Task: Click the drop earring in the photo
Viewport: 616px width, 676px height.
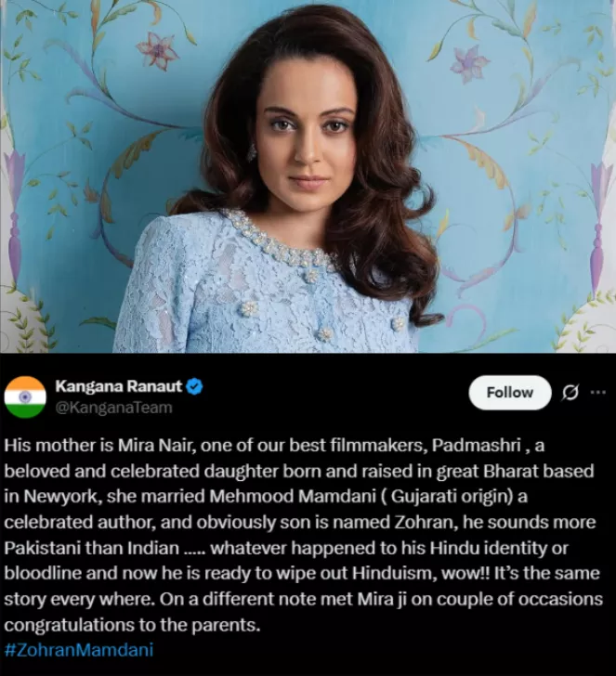Action: tap(252, 152)
